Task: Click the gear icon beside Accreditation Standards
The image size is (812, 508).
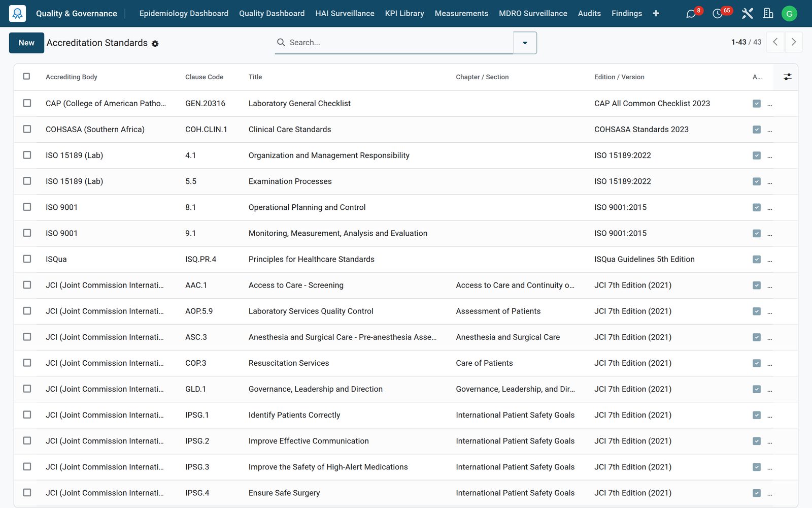Action: pyautogui.click(x=155, y=44)
